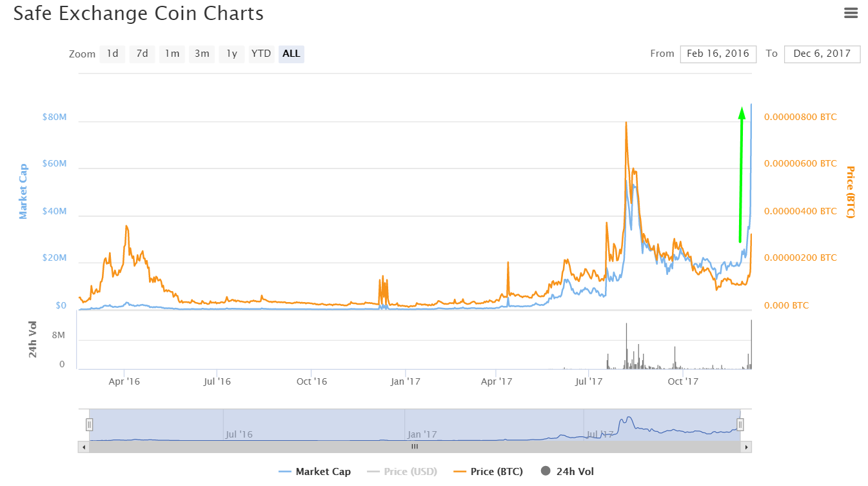Click the $40M market cap axis label
This screenshot has height=486, width=868.
[x=54, y=212]
